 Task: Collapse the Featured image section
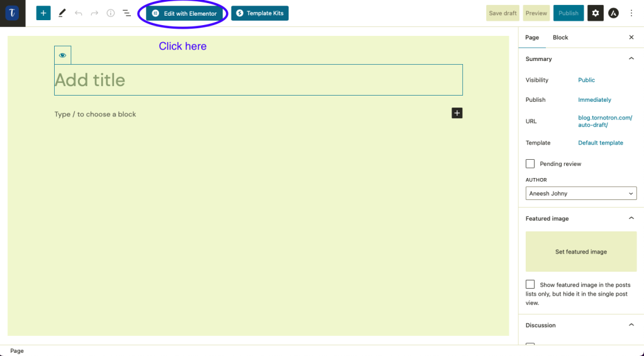tap(631, 218)
